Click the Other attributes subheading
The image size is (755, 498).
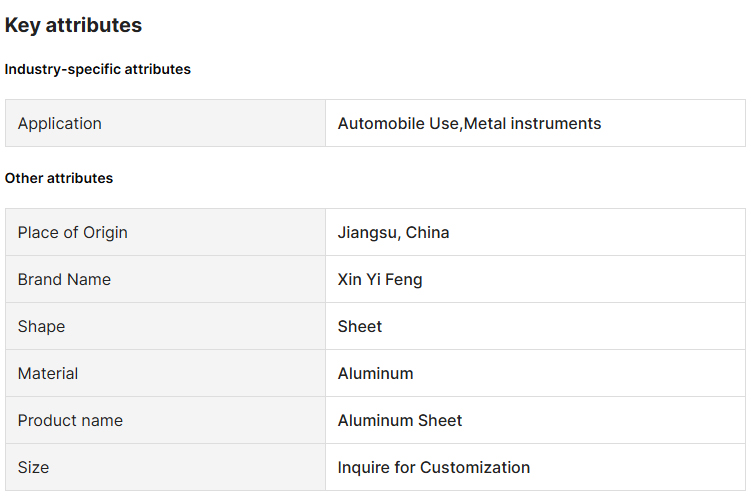59,179
